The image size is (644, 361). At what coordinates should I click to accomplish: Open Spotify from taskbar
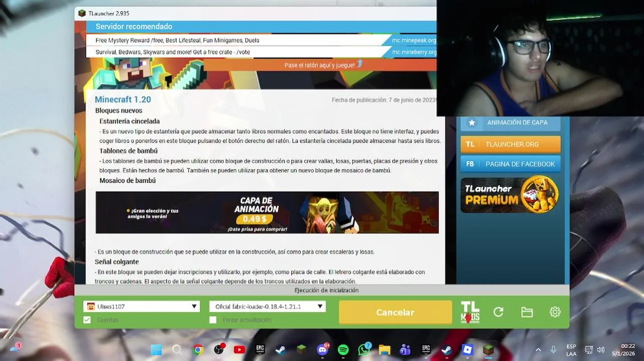[x=343, y=349]
